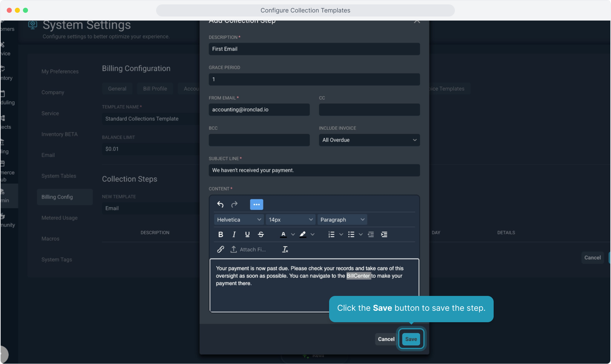Cancel the Add Collection Step dialog
The height and width of the screenshot is (364, 611).
(386, 339)
